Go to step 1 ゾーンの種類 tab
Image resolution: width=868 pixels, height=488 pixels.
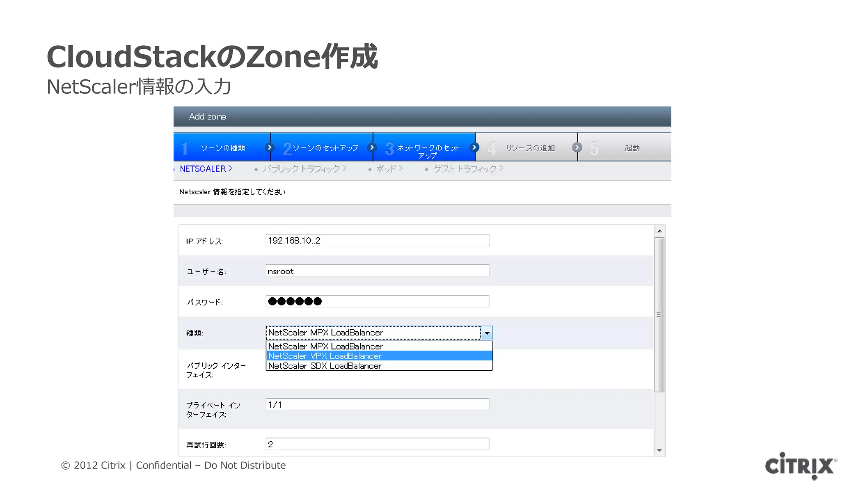tap(222, 147)
